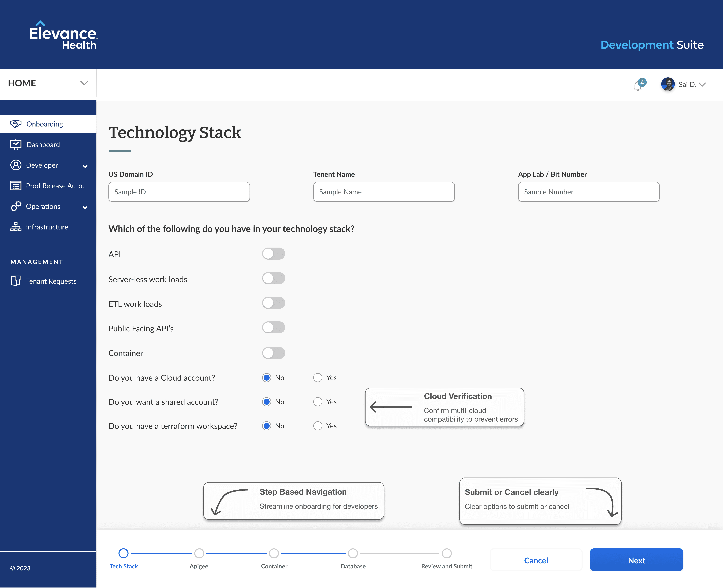This screenshot has height=588, width=723.
Task: Click the Next button
Action: coord(636,560)
